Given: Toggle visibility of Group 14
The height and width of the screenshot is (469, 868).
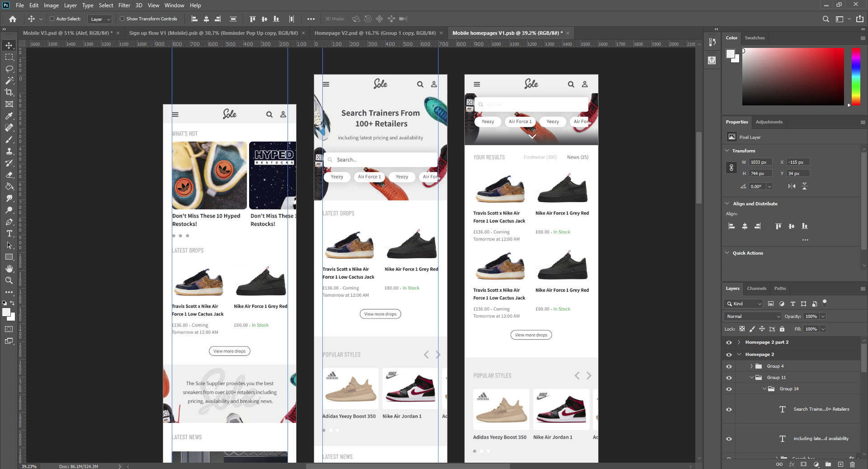Looking at the screenshot, I should [729, 389].
